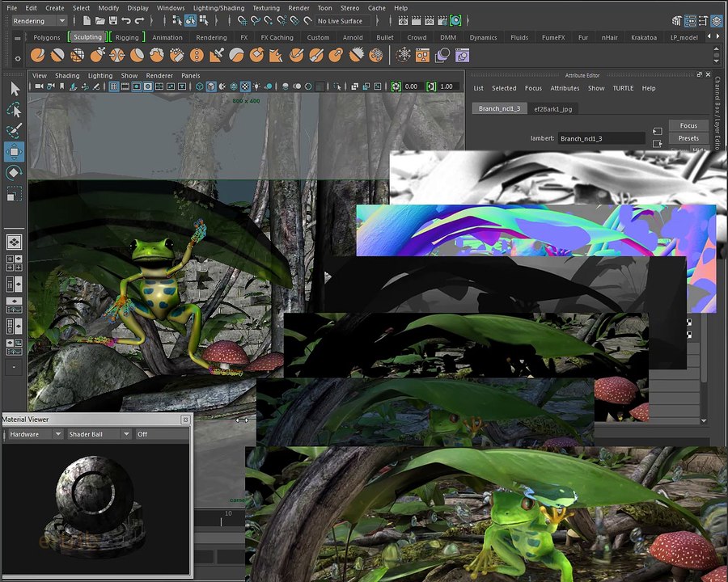
Task: Toggle the Attribute Editor sidebar icon
Action: point(691,20)
